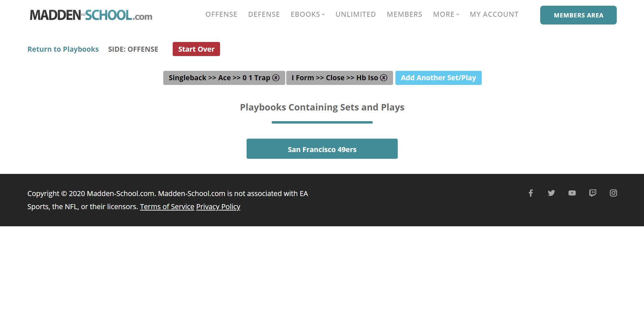The image size is (644, 328).
Task: Remove the Singleback Ace 0 1 Trap play
Action: tap(276, 78)
